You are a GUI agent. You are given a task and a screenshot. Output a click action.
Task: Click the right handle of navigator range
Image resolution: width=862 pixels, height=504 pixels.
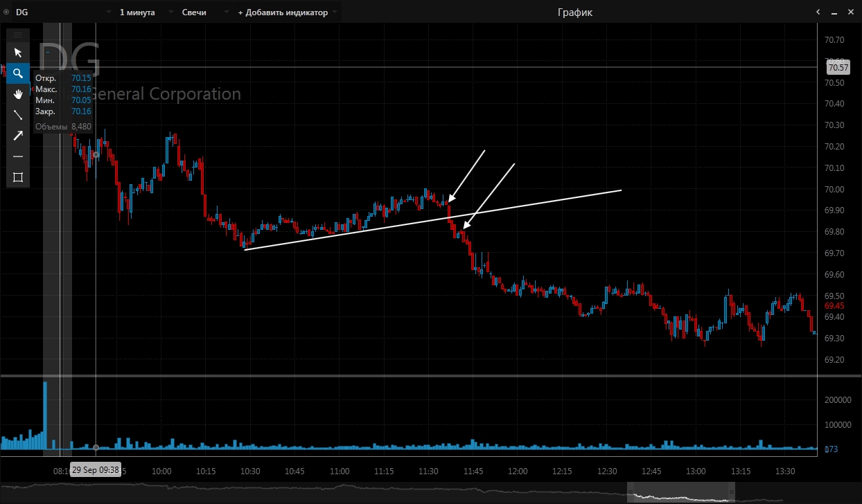tap(731, 492)
